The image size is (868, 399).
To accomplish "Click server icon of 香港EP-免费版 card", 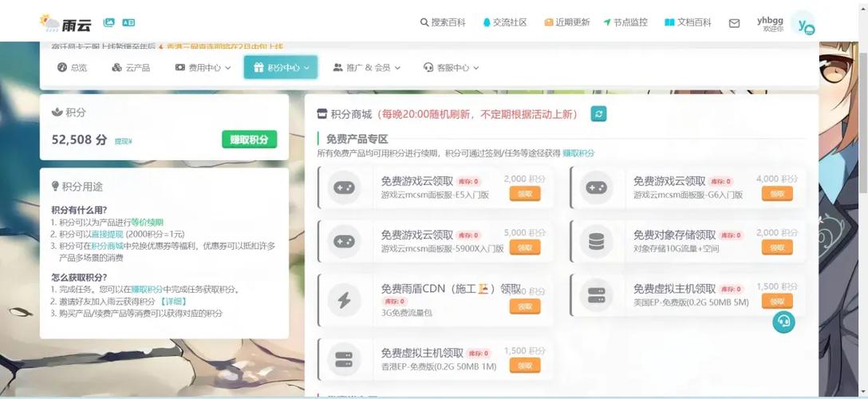I will [x=345, y=360].
